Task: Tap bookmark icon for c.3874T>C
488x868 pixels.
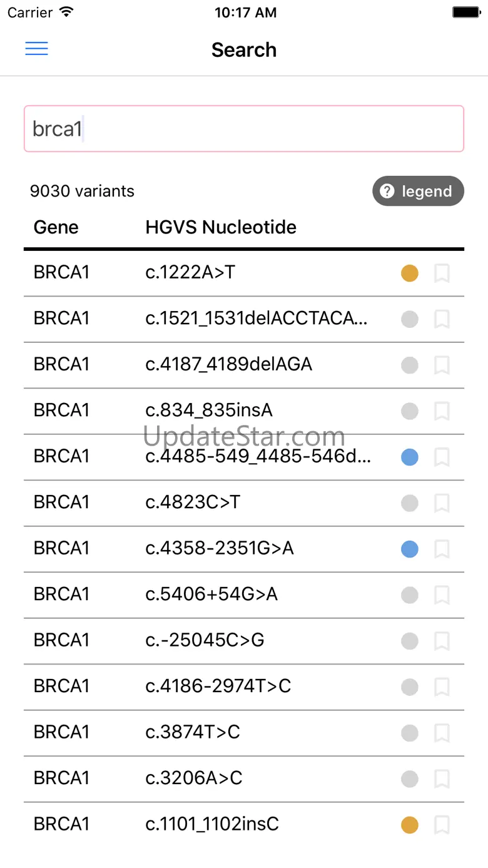Action: click(442, 733)
